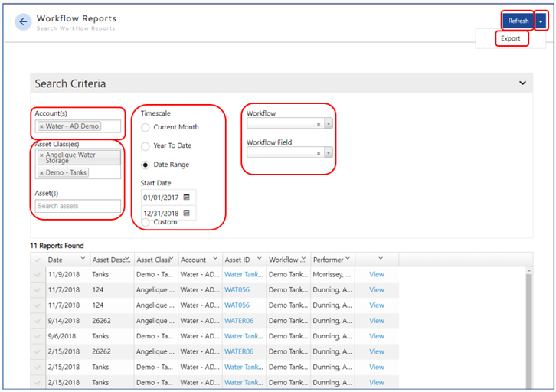Select the Current Month timescale option

point(146,127)
